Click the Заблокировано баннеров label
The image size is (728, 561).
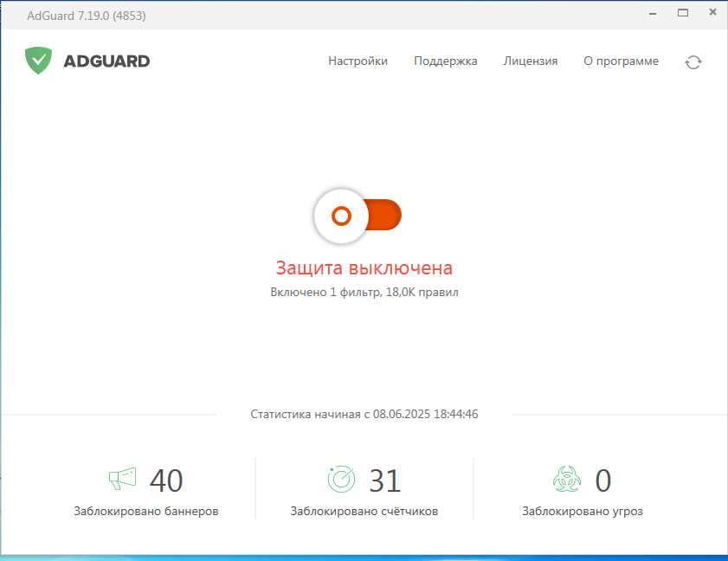point(146,511)
